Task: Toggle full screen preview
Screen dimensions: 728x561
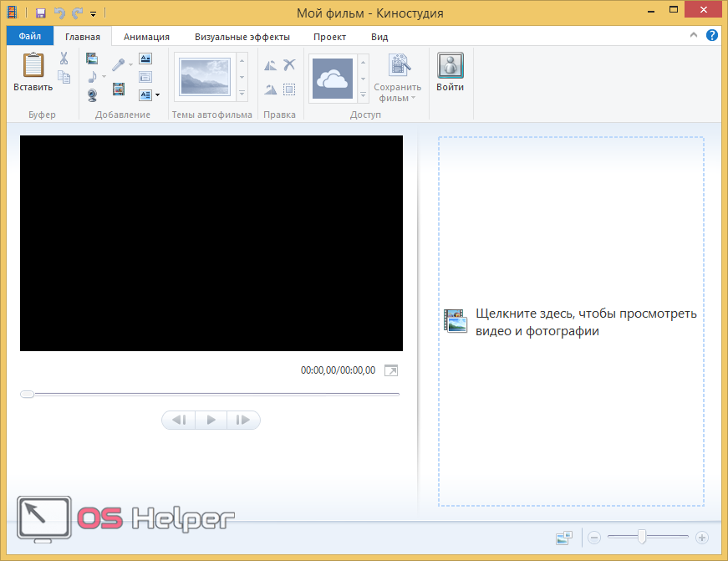Action: coord(391,370)
